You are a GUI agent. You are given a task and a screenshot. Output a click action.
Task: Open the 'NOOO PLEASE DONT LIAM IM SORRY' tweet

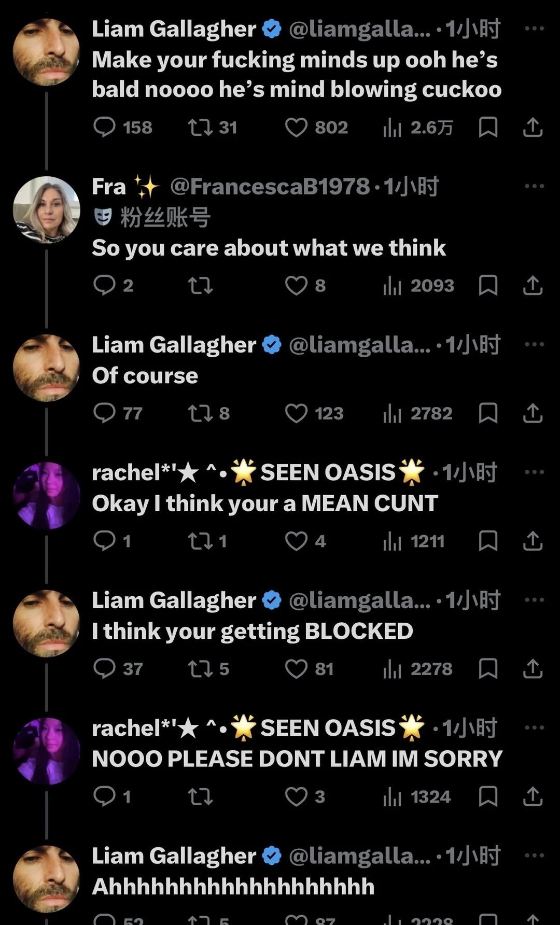[297, 759]
